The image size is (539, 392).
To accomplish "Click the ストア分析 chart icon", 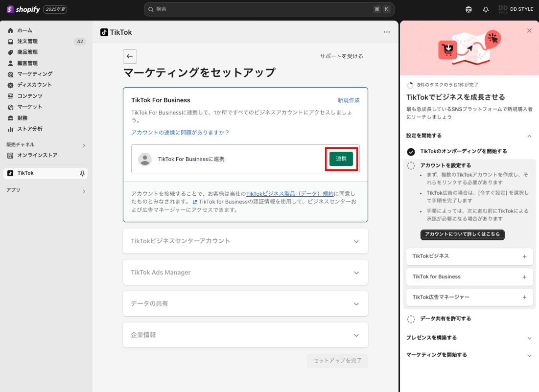I will (x=10, y=129).
